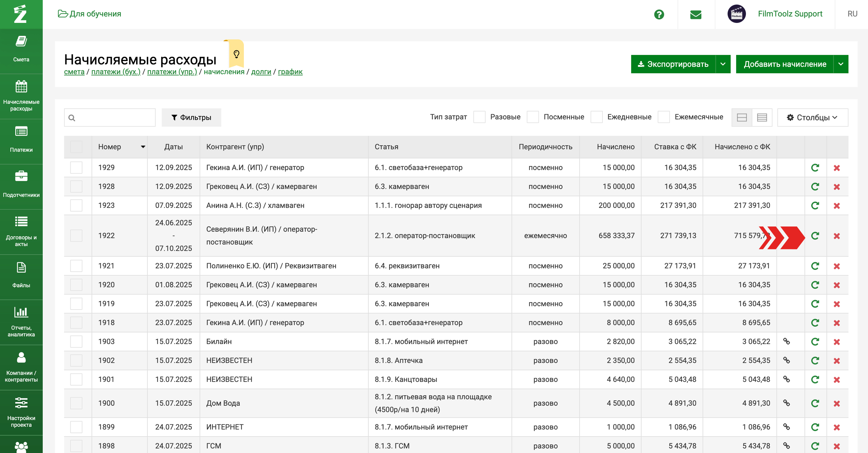Screen dimensions: 868x453
Task: Expand the Экспортировать dropdown arrow
Action: pyautogui.click(x=723, y=64)
